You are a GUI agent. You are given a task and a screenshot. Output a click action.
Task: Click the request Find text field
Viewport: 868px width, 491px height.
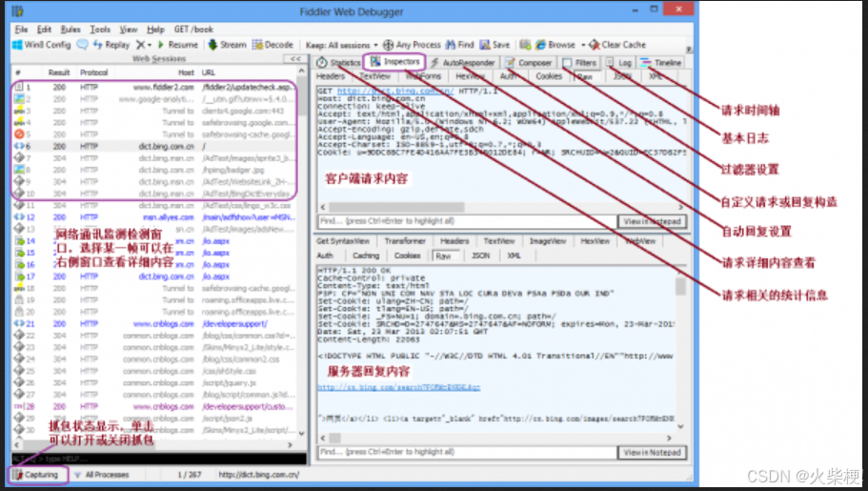click(467, 221)
